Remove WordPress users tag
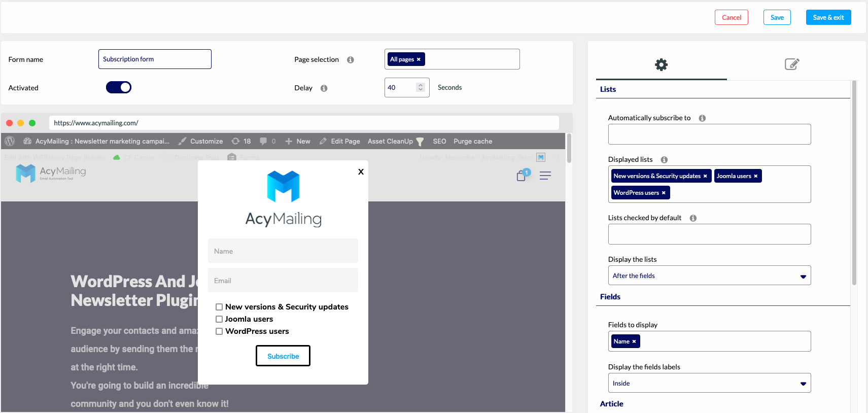 pyautogui.click(x=664, y=193)
